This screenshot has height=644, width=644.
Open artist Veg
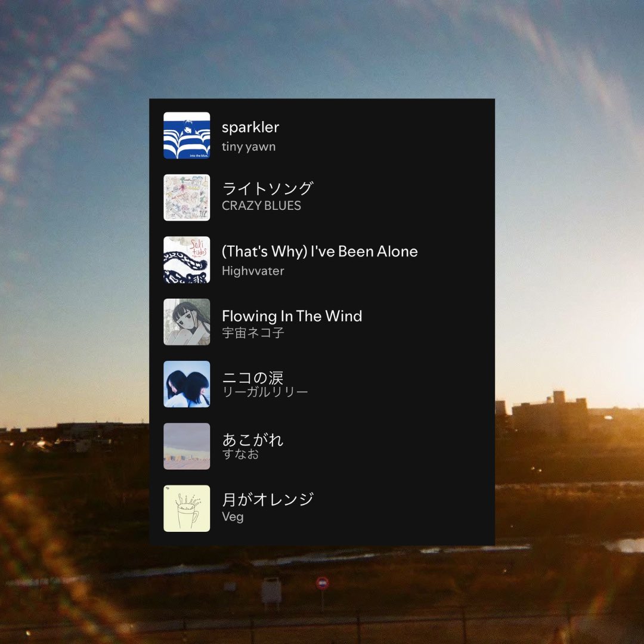point(233,516)
